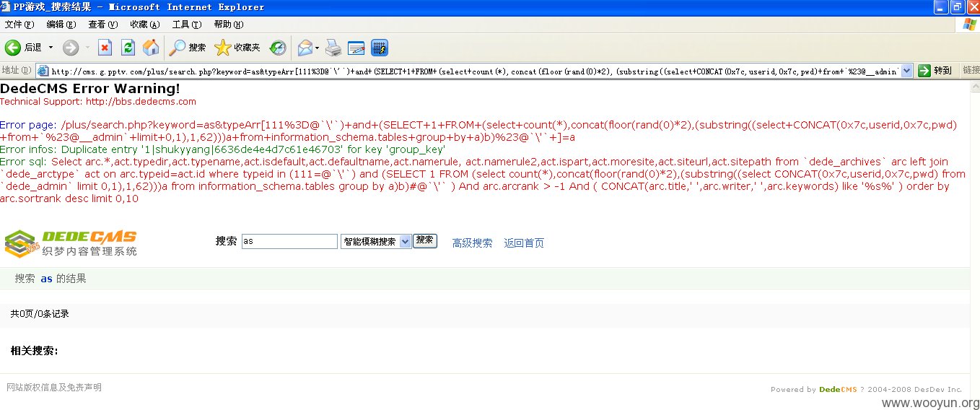Follow the 返回首页 link
Viewport: 980px width, 410px height.
(524, 243)
